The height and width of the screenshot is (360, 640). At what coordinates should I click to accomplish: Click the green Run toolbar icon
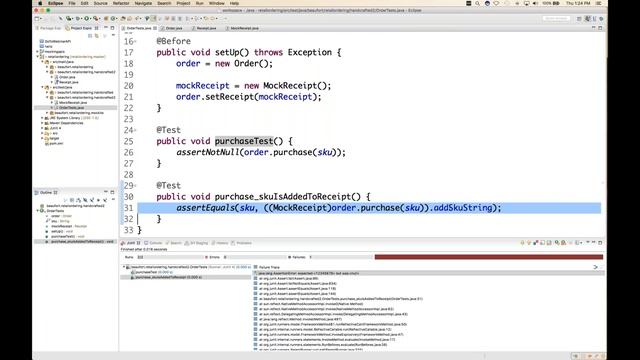pos(87,18)
